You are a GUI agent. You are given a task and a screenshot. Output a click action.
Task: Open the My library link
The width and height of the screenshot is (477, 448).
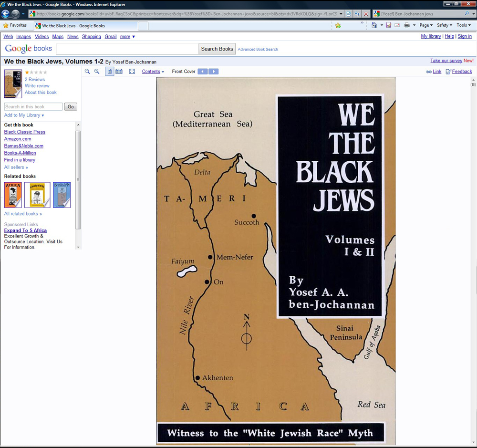click(x=431, y=36)
